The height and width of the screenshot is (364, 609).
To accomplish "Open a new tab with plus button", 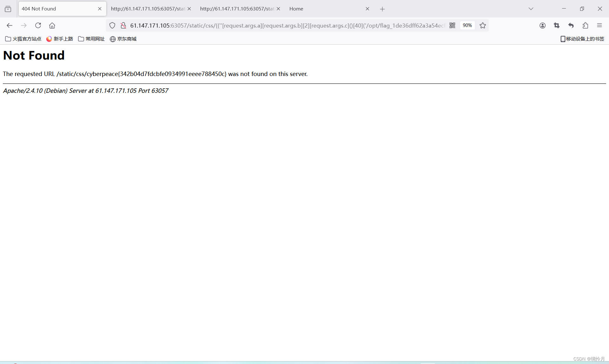I will pyautogui.click(x=382, y=9).
